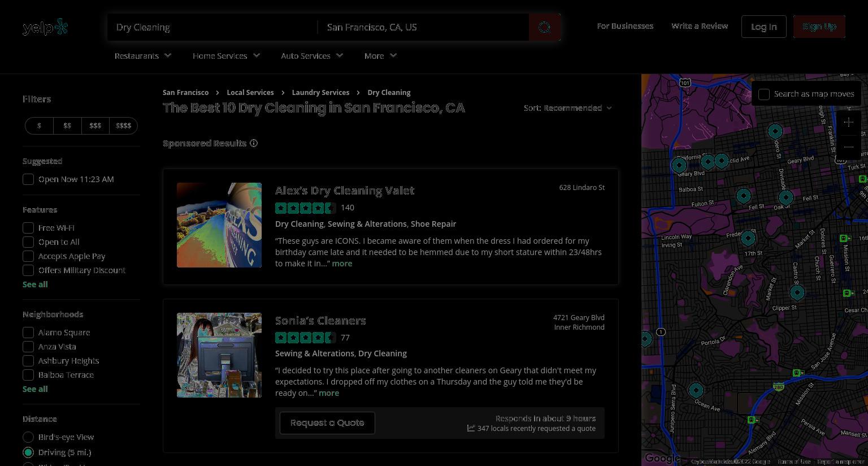
Task: Click the Yelp logo
Action: [45, 27]
